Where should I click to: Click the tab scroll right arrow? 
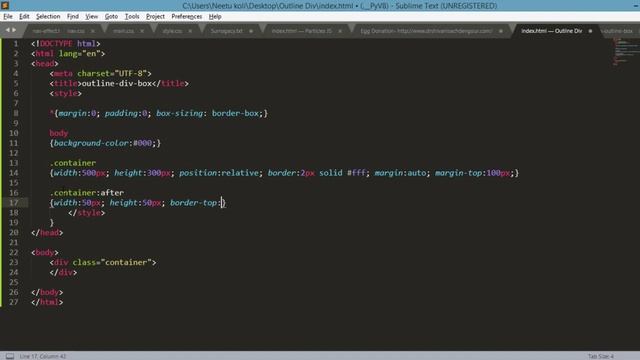tap(14, 30)
